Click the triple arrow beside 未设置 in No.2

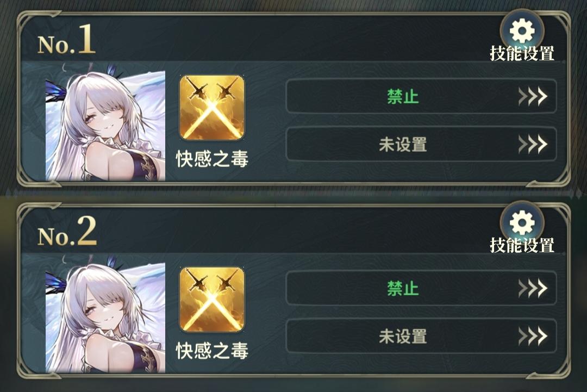point(533,336)
